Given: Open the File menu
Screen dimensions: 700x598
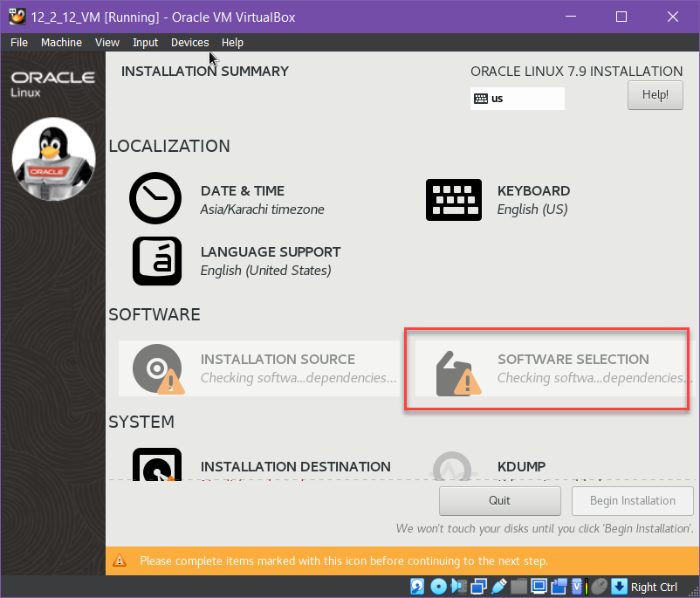Looking at the screenshot, I should [x=19, y=42].
